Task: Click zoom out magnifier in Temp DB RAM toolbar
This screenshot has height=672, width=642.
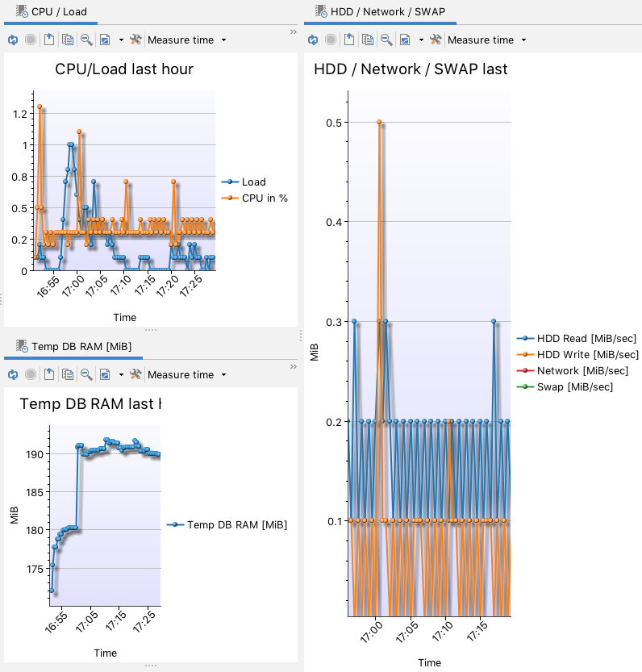Action: coord(85,374)
